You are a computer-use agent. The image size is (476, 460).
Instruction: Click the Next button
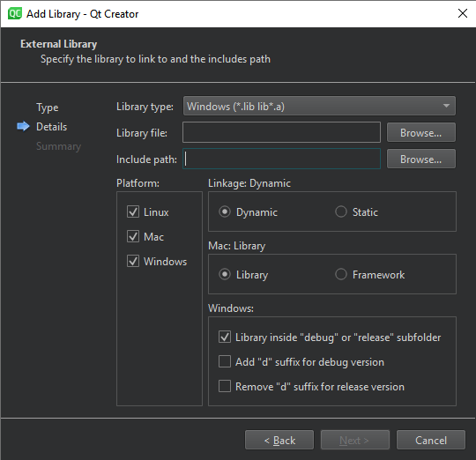[x=355, y=440]
